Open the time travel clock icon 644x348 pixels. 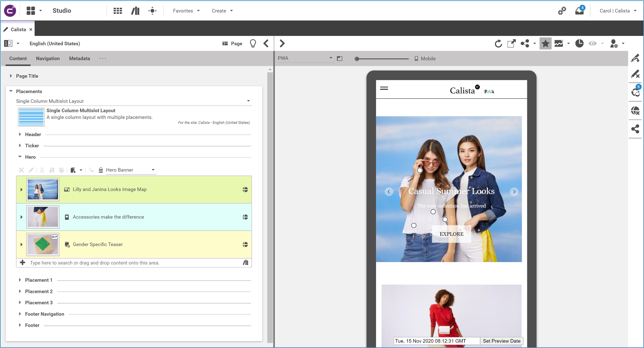point(579,43)
